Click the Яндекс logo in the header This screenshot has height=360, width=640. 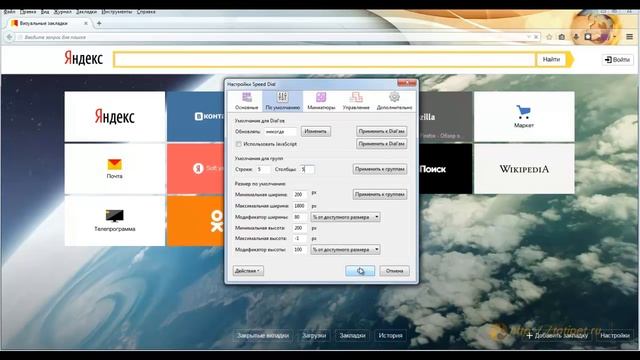84,58
